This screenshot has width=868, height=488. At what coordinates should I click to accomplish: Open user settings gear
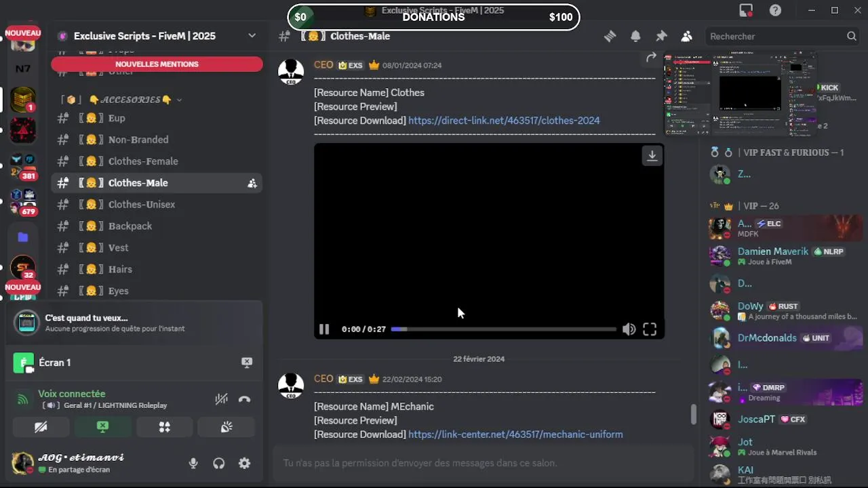pyautogui.click(x=244, y=464)
